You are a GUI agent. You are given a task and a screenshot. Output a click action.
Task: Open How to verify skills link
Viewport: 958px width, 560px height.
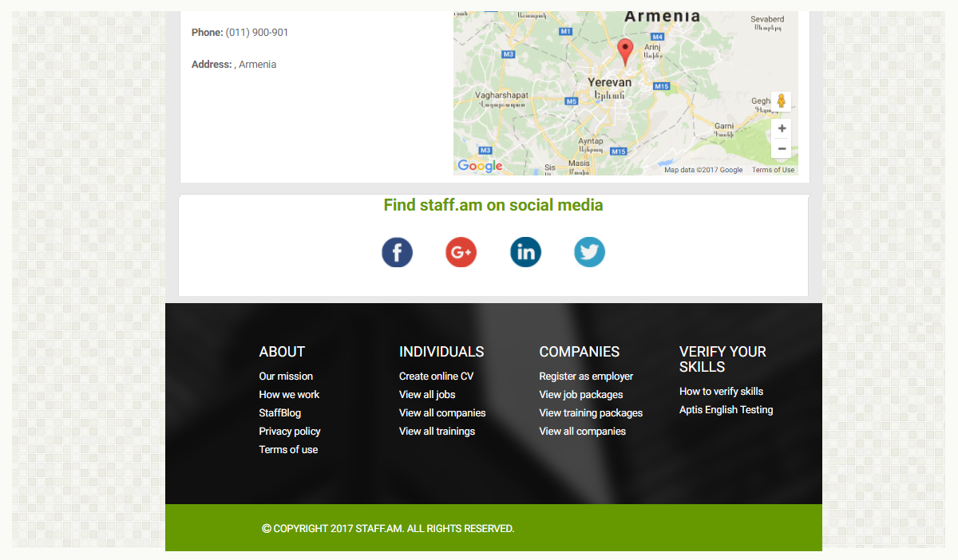(722, 392)
